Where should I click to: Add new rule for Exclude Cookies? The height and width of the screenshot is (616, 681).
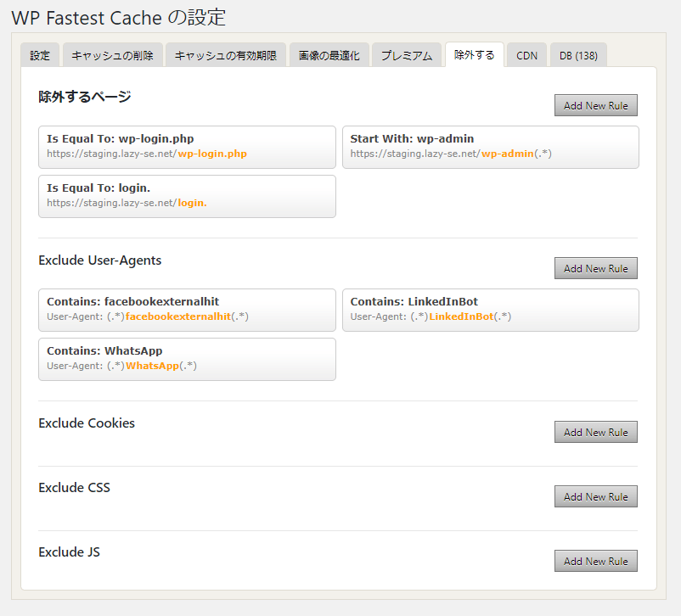click(x=596, y=432)
